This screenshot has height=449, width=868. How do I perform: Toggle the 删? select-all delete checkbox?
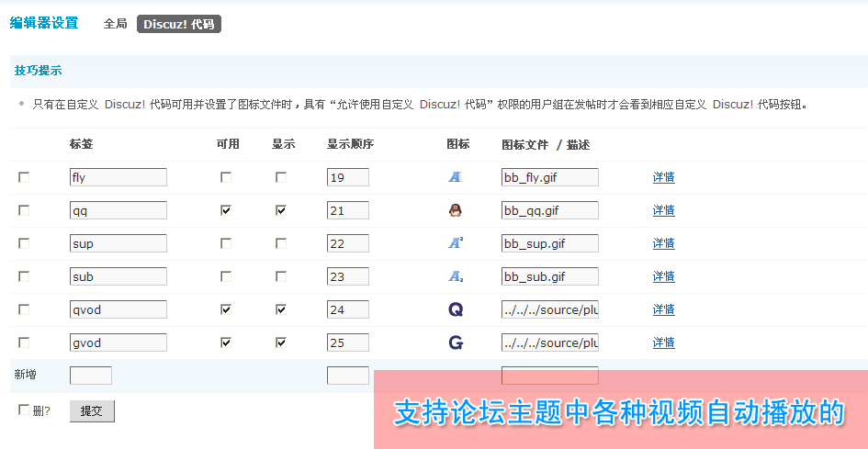point(24,410)
